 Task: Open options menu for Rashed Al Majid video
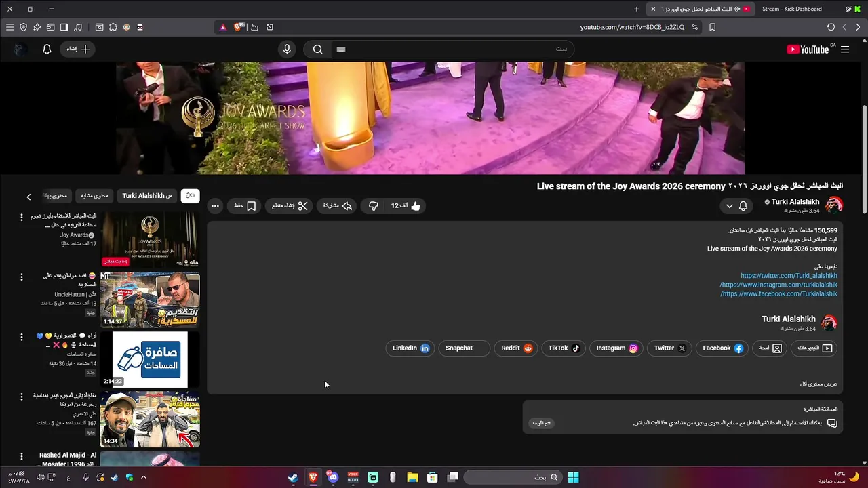[x=21, y=456]
